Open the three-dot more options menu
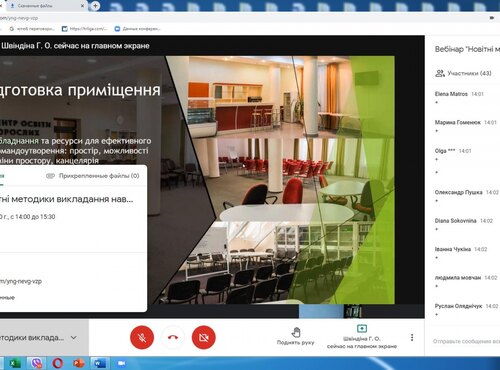The height and width of the screenshot is (370, 500). (x=412, y=337)
